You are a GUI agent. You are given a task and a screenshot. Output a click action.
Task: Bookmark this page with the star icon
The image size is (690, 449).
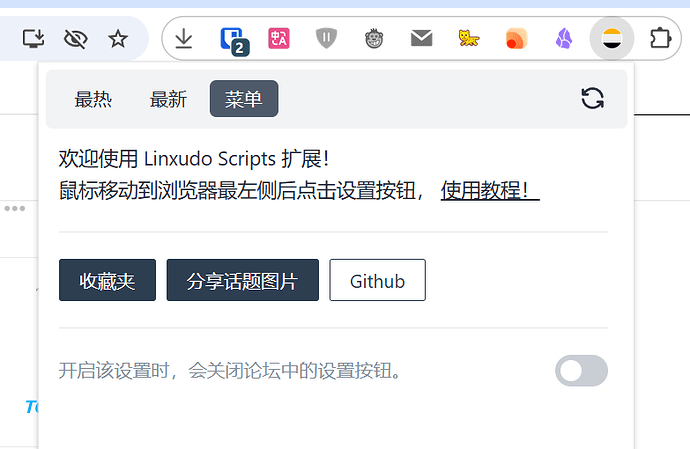click(118, 39)
